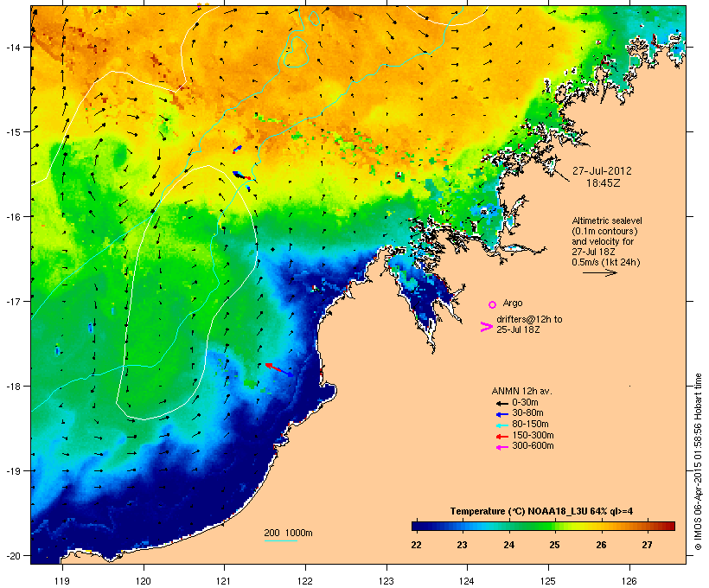Click the black 0-30m legend arrow
This screenshot has height=588, width=709.
coord(501,404)
